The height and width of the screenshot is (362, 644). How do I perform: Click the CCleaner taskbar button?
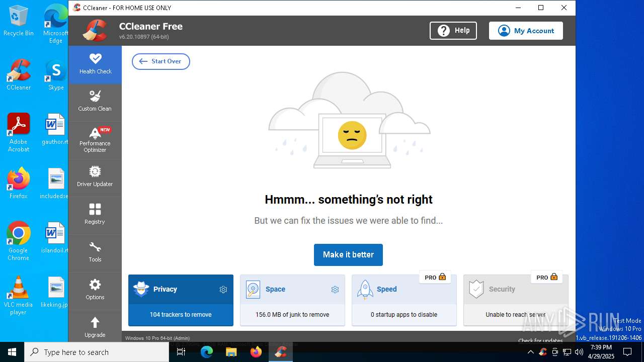281,352
